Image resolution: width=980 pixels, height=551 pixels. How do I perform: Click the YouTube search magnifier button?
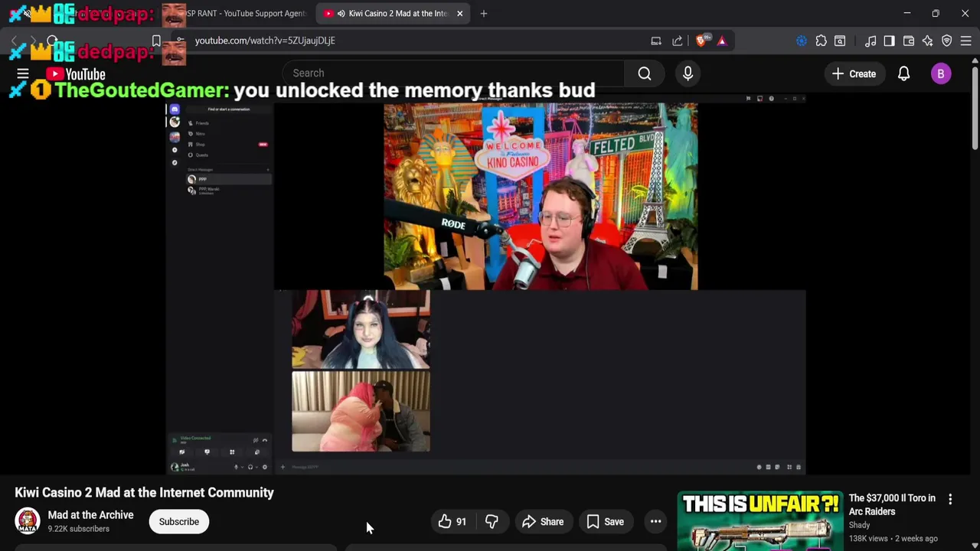[645, 73]
